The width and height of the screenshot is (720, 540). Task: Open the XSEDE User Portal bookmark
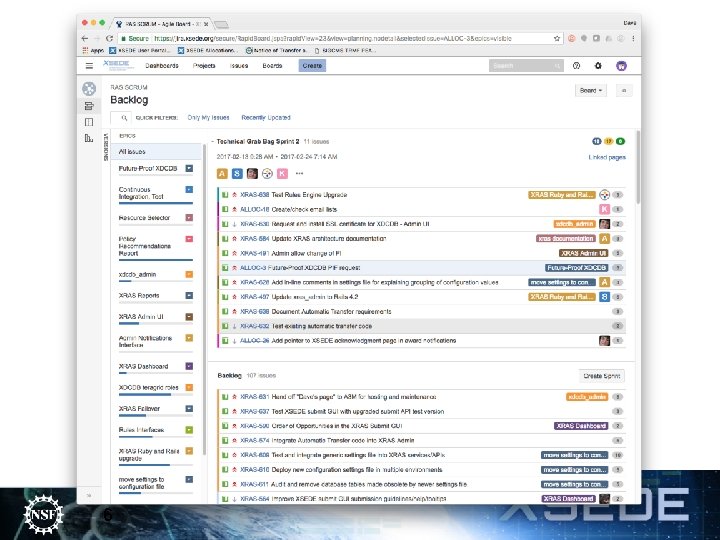click(x=140, y=51)
